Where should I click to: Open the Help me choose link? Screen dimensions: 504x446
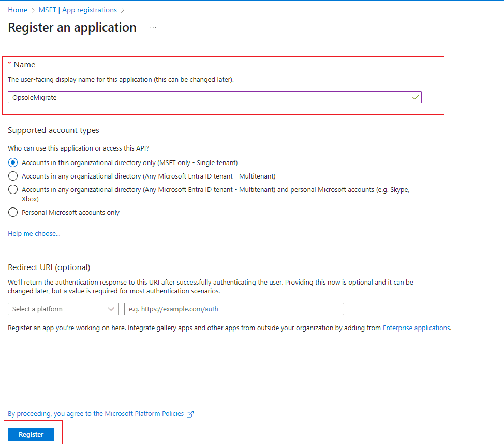click(x=33, y=233)
